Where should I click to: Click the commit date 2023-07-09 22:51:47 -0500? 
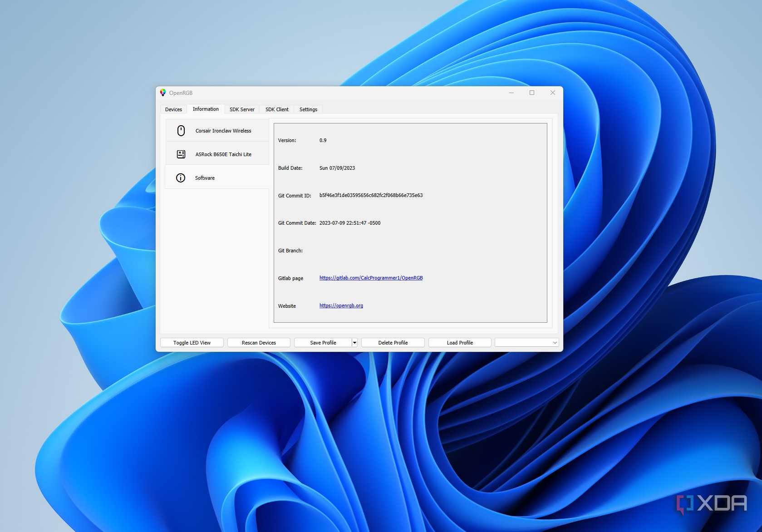click(350, 223)
